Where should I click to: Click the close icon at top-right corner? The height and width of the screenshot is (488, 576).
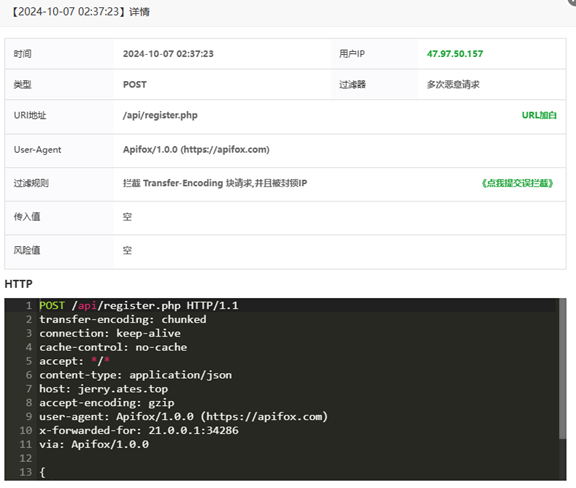(572, 1)
